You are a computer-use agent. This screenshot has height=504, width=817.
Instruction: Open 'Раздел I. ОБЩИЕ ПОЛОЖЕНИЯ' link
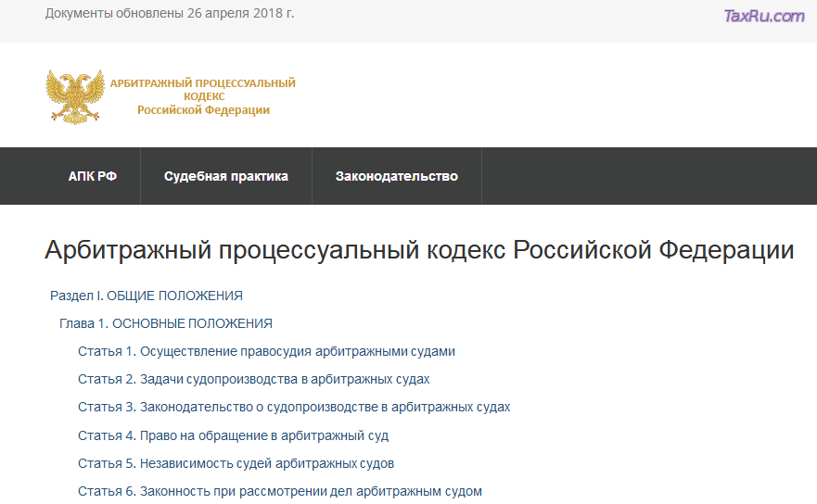click(147, 296)
